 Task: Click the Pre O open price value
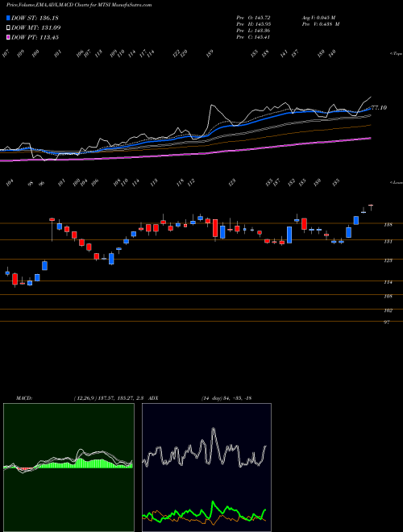pos(253,17)
